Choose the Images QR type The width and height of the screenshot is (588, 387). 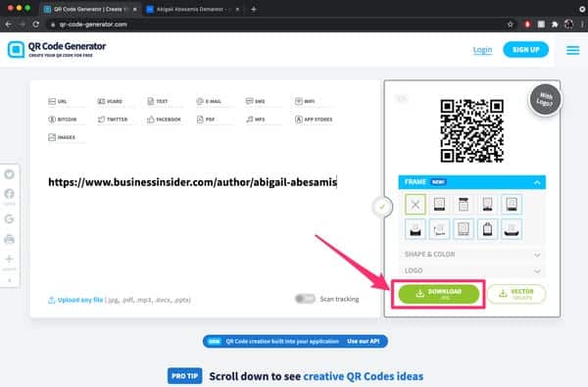tap(62, 137)
